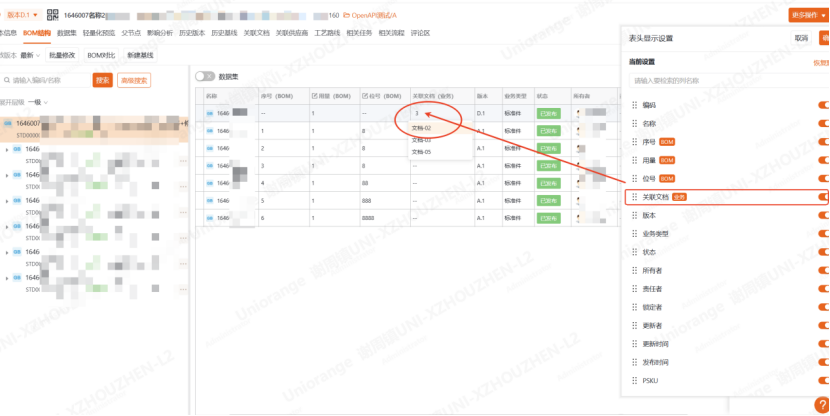Click the orange help icon at bottom right
Screen dimensions: 830x416
coord(818,405)
